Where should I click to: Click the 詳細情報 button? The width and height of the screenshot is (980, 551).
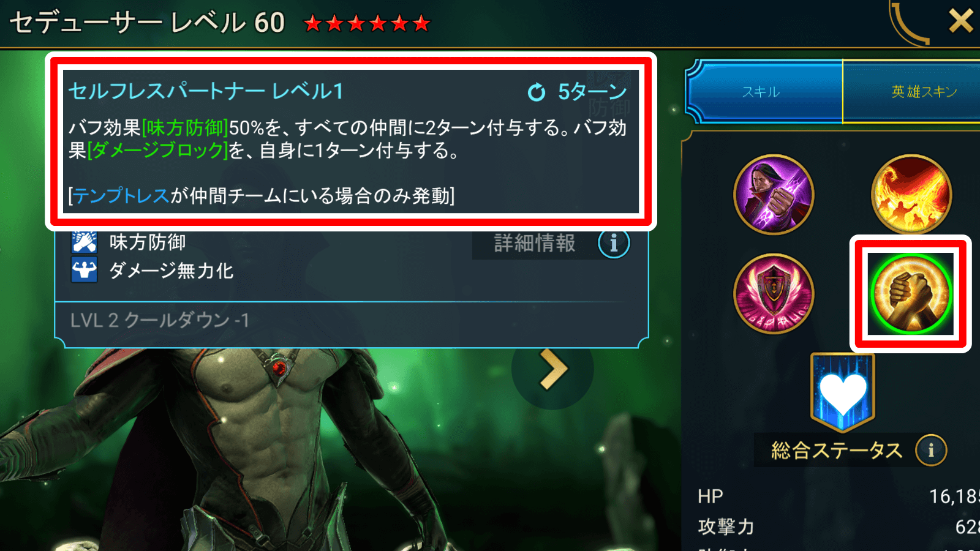tap(535, 243)
